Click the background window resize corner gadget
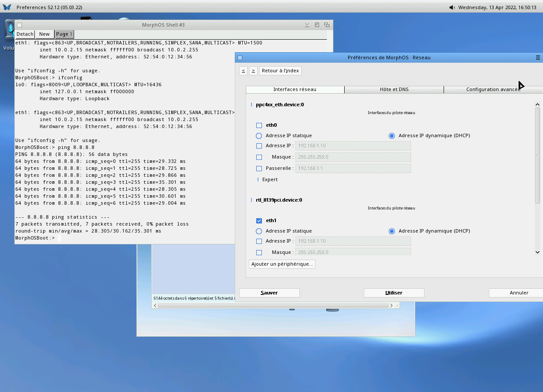The image size is (543, 392). [x=397, y=305]
